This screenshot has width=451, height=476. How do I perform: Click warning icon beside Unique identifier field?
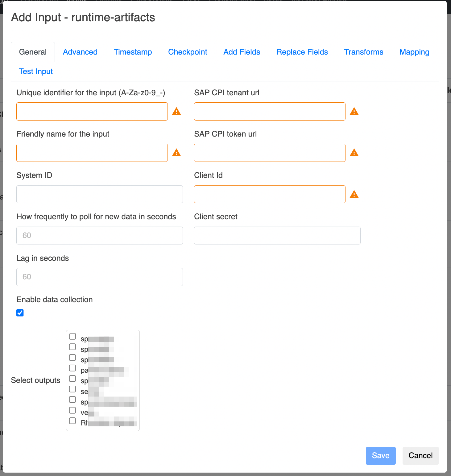(176, 112)
